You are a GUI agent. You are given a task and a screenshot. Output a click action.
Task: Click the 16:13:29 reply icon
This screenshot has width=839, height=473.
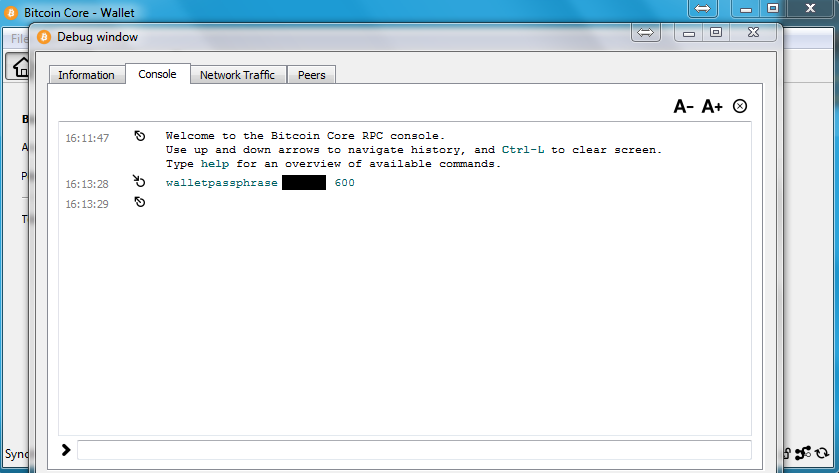140,202
